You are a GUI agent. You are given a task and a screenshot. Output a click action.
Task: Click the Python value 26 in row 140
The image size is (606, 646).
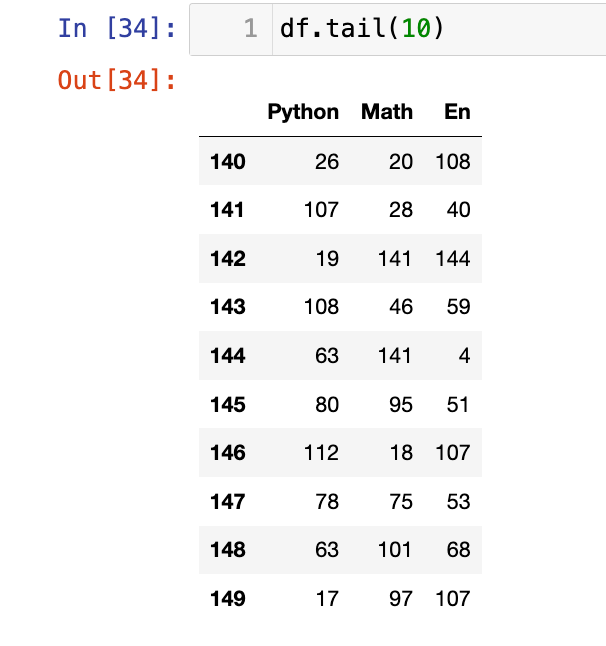(327, 161)
